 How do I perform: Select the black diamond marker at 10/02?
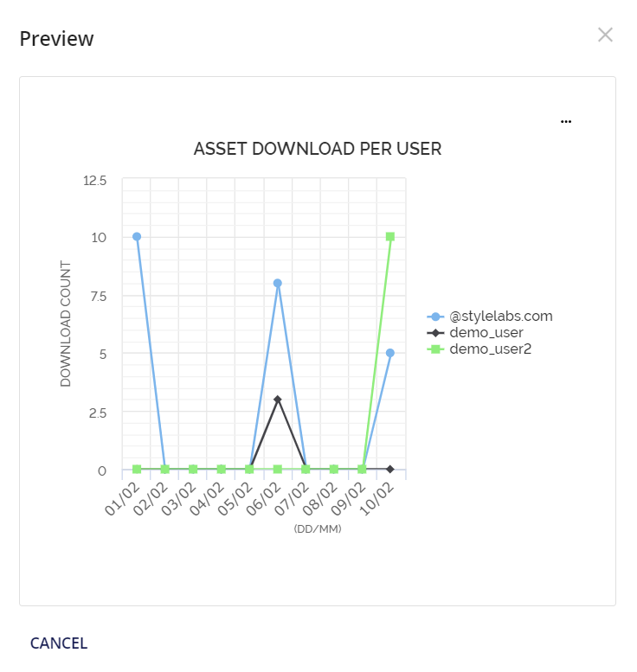[x=390, y=470]
